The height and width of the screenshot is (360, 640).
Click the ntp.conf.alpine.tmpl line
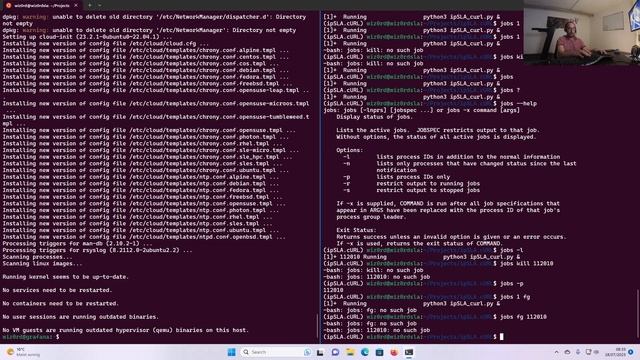coord(140,177)
